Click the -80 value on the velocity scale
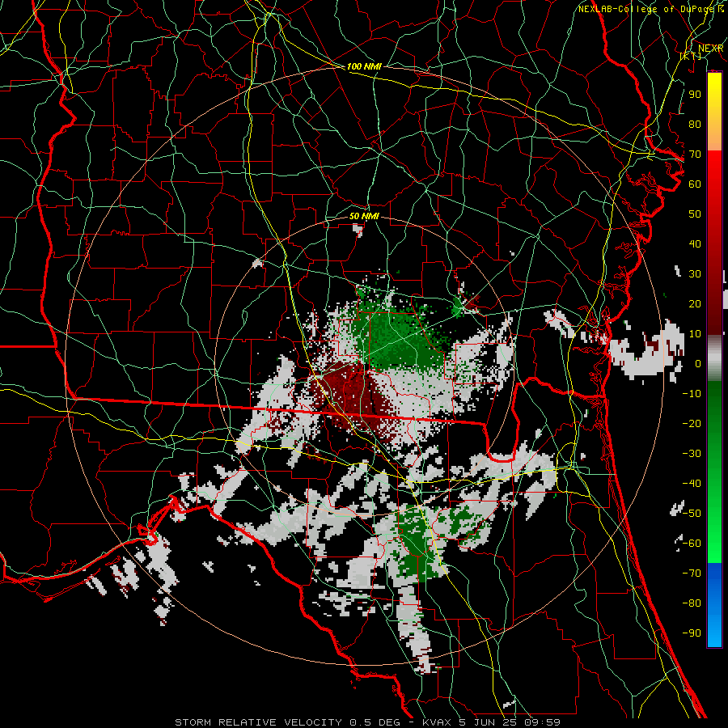 coord(692,603)
